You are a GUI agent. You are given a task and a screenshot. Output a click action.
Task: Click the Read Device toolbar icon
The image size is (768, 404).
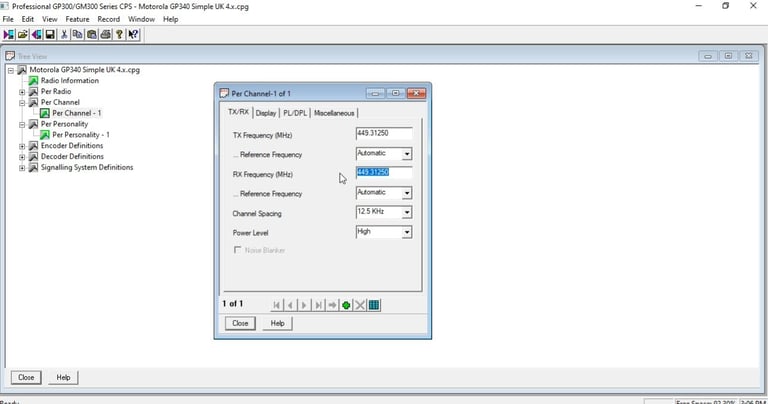[9, 34]
